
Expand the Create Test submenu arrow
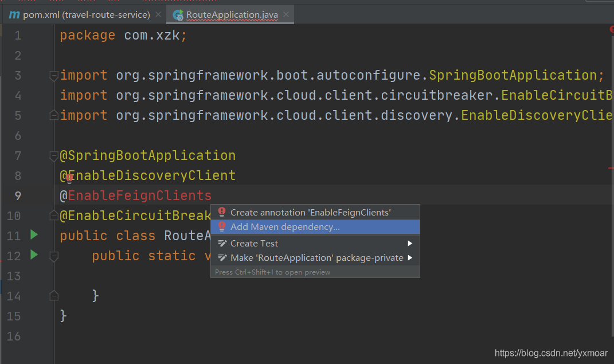click(410, 244)
